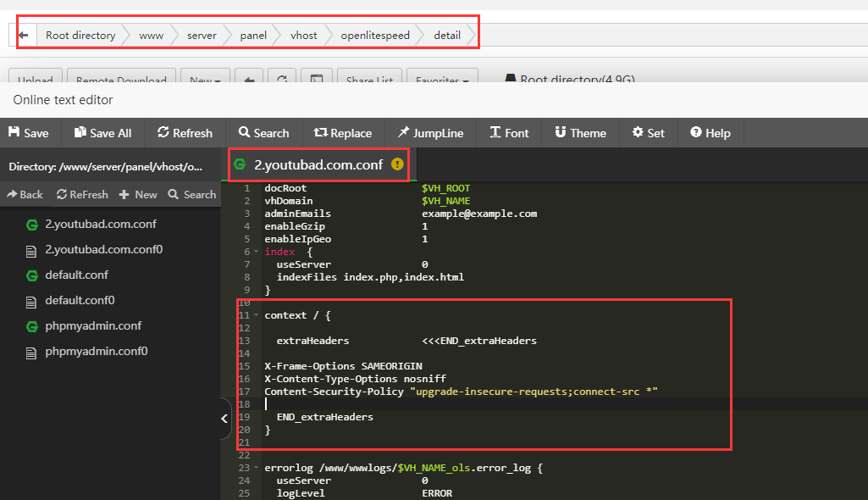Fold the context block at line 11

pyautogui.click(x=257, y=316)
